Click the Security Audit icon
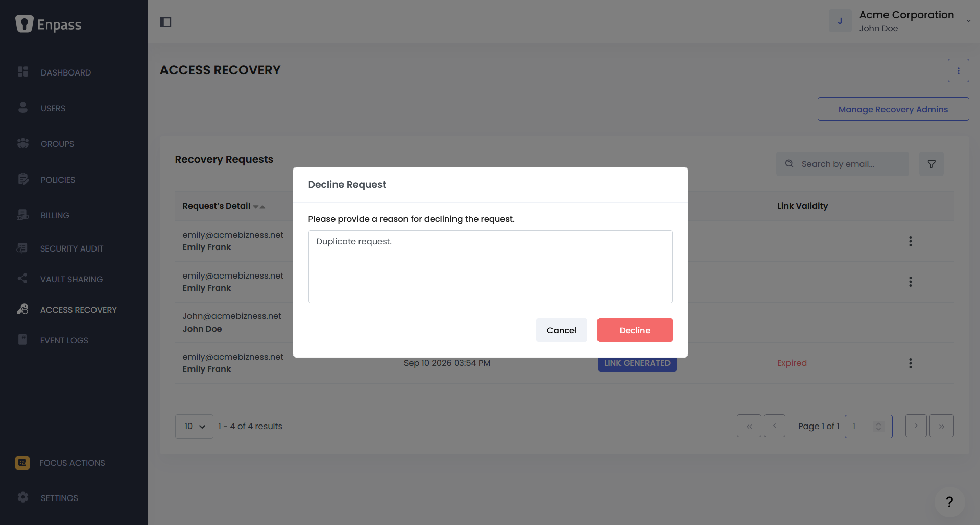Screen dimensions: 980x525 click(x=22, y=248)
